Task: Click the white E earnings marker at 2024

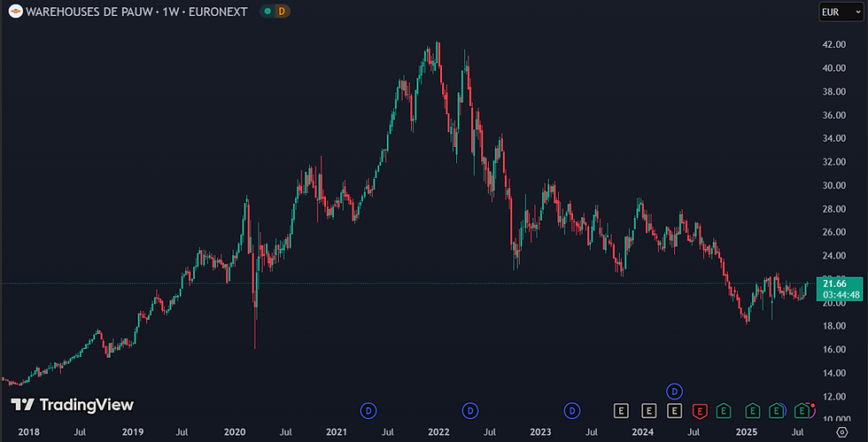Action: pyautogui.click(x=648, y=411)
